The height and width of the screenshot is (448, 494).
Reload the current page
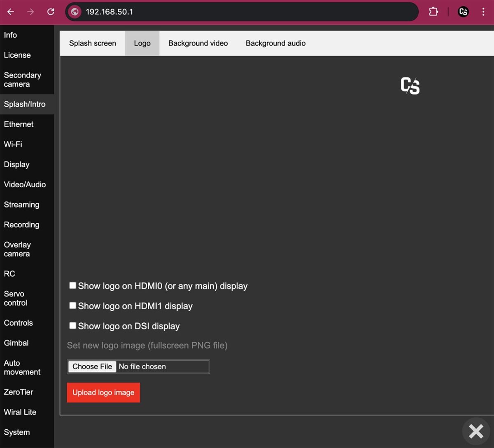[x=51, y=12]
